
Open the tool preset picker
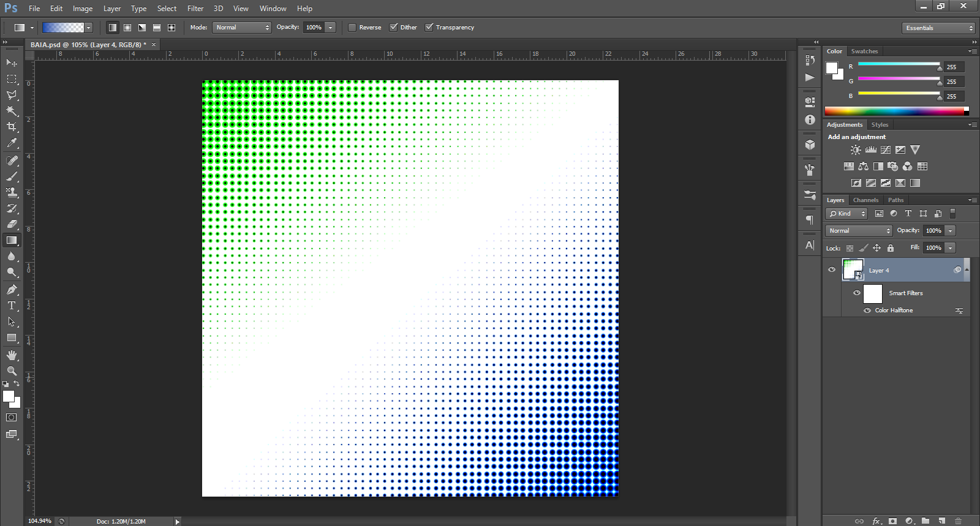point(23,28)
